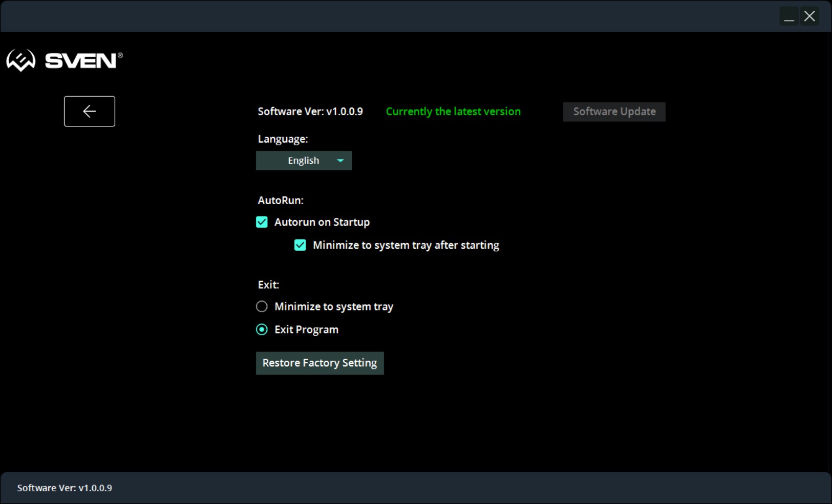Image resolution: width=832 pixels, height=504 pixels.
Task: Click the Software Update button
Action: click(614, 112)
